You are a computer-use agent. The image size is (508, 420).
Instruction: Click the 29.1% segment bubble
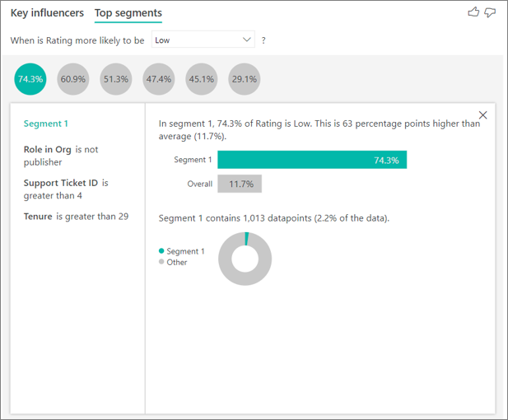tap(245, 79)
